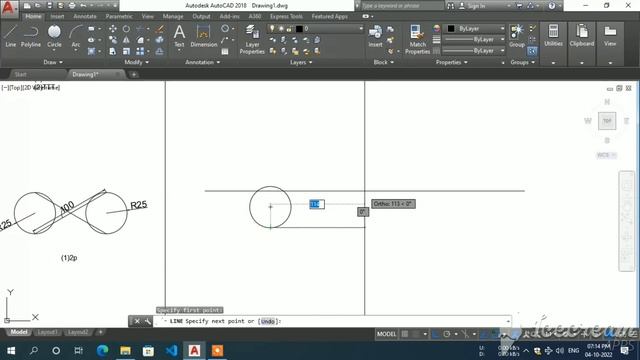Click the new drawing tab plus button
The width and height of the screenshot is (640, 360).
133,74
